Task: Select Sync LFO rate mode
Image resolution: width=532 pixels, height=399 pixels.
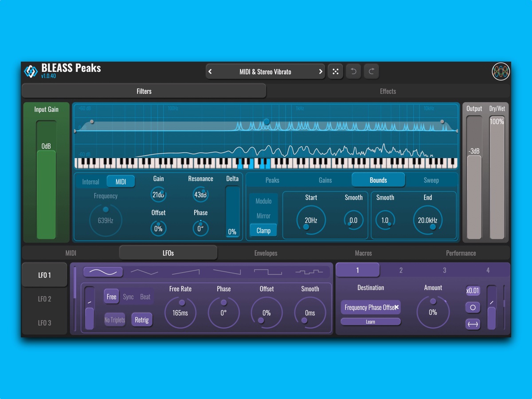Action: pos(128,297)
